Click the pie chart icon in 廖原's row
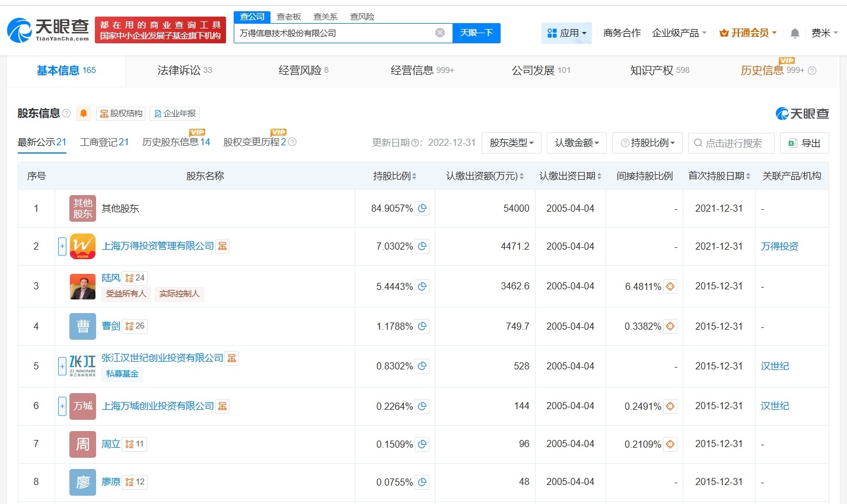Image resolution: width=847 pixels, height=504 pixels. [421, 482]
